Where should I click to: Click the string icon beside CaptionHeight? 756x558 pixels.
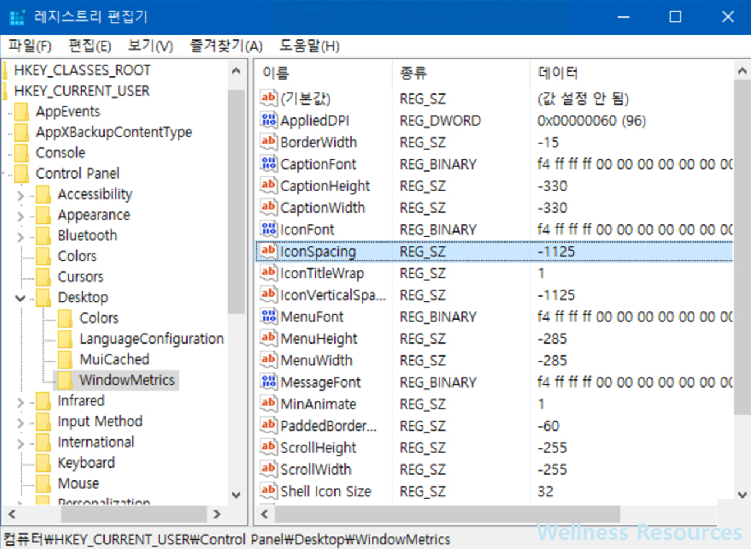click(x=268, y=186)
